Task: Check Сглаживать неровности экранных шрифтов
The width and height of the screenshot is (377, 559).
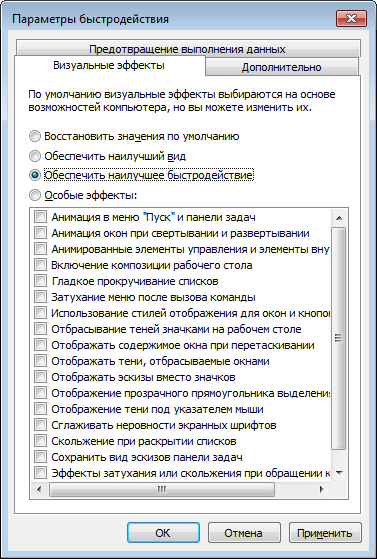Action: 40,425
